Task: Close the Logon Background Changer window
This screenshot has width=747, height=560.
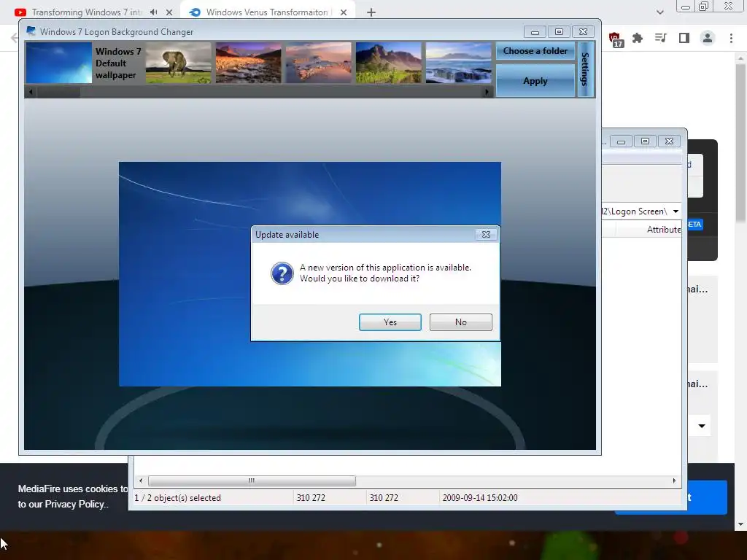Action: coord(583,32)
